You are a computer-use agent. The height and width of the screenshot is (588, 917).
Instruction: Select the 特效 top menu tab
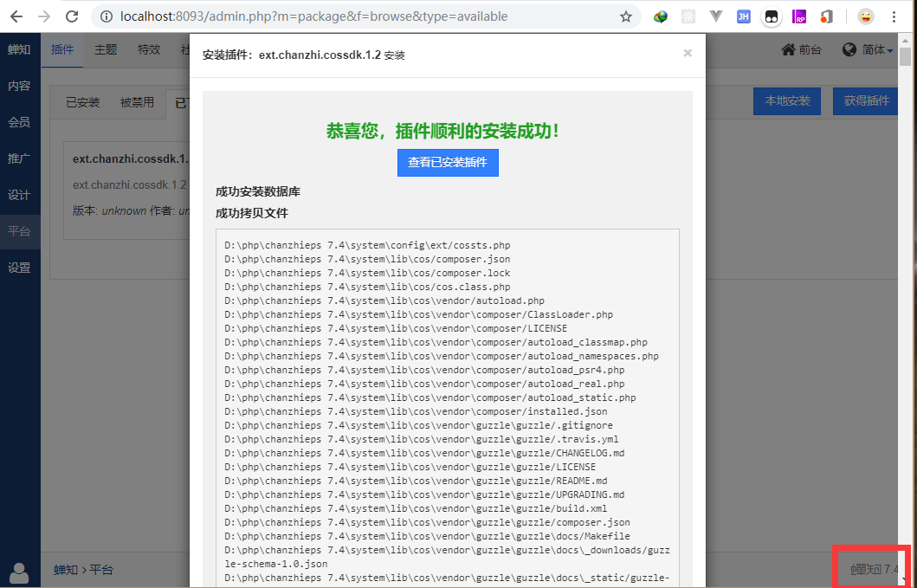coord(149,49)
